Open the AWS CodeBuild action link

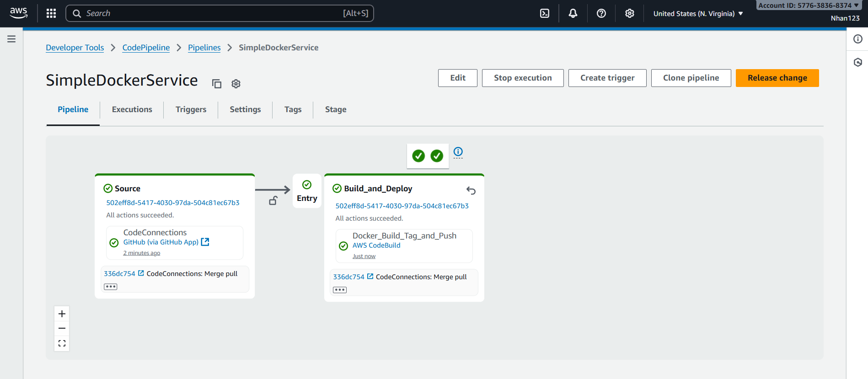[x=376, y=245]
